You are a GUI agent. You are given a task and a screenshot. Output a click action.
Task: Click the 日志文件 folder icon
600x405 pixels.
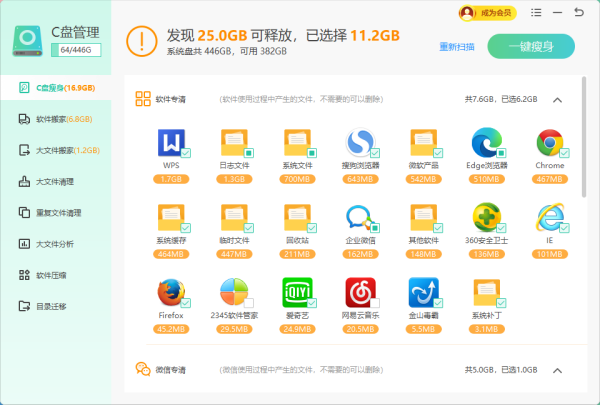pos(234,142)
